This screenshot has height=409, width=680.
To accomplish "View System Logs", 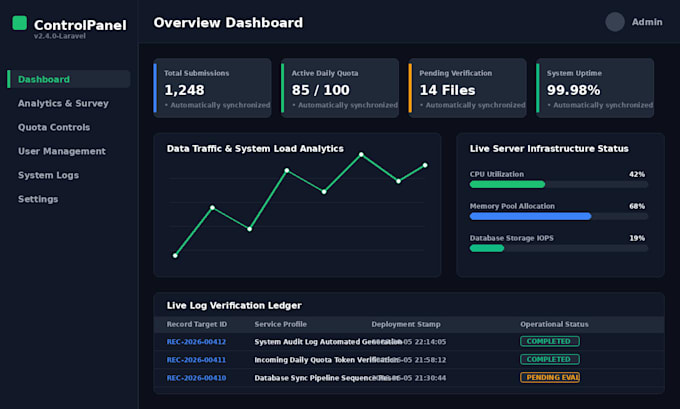I will (48, 175).
